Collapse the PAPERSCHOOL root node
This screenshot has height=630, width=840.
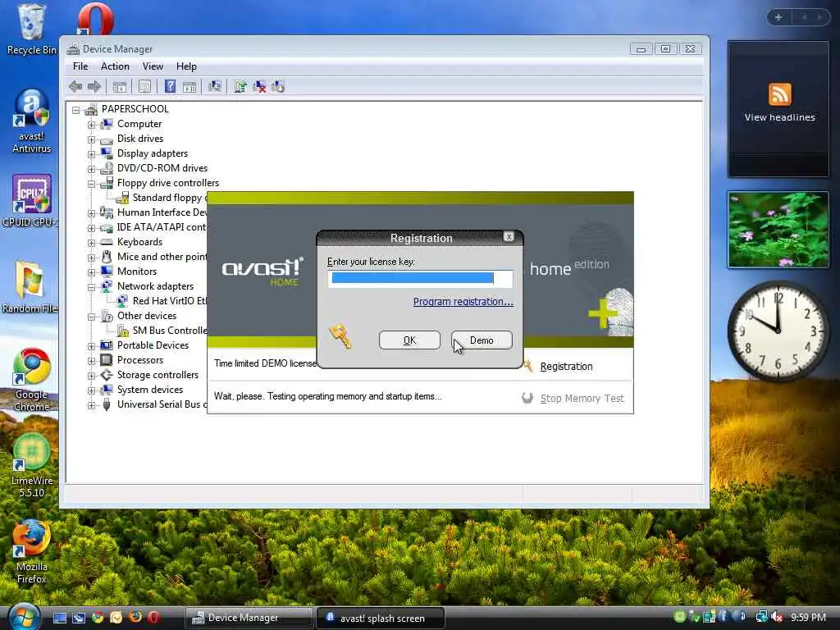point(76,110)
